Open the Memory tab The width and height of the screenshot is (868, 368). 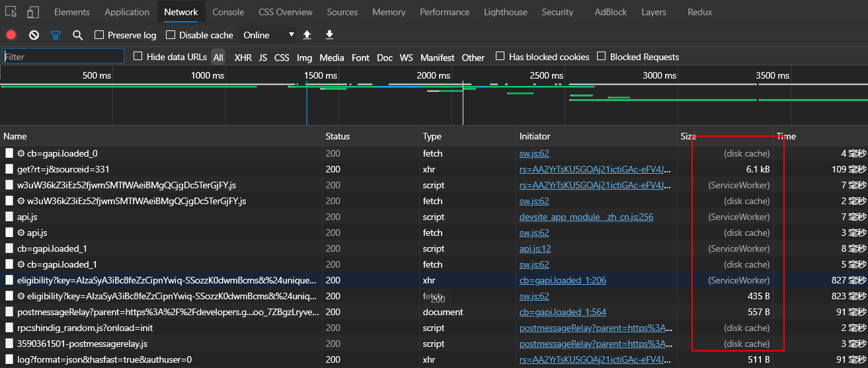pos(389,12)
